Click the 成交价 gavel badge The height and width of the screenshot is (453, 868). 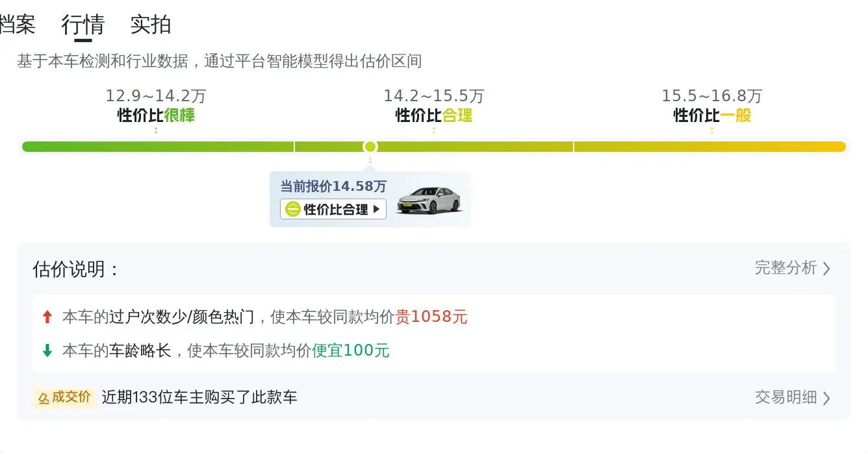[65, 397]
